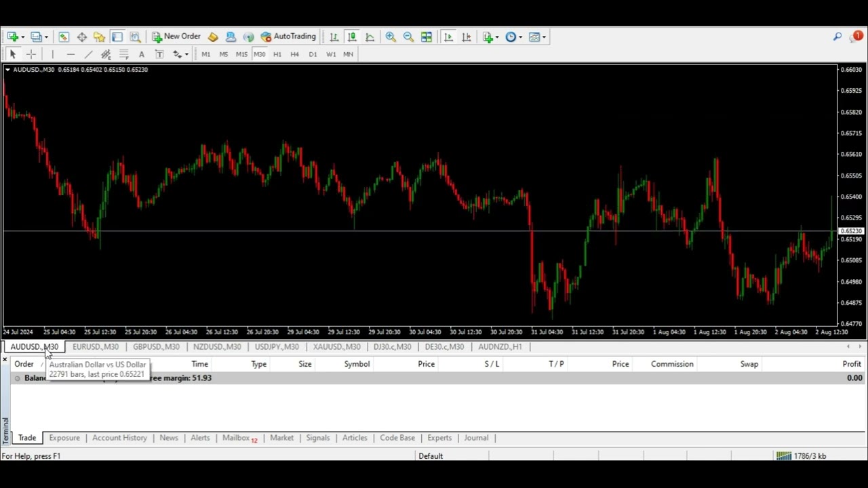Toggle the Chart Shift icon
Screen dimensions: 868x488
tap(466, 37)
